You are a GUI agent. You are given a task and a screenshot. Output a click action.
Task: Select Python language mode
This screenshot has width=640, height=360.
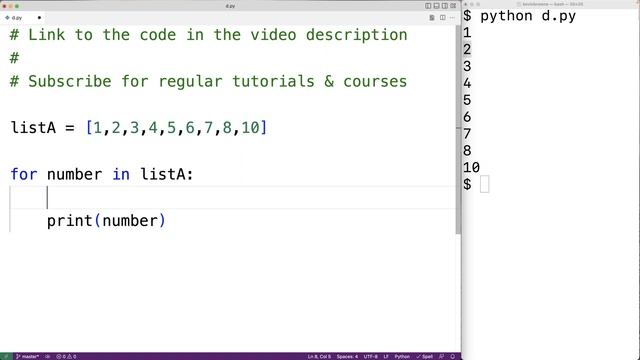[402, 356]
